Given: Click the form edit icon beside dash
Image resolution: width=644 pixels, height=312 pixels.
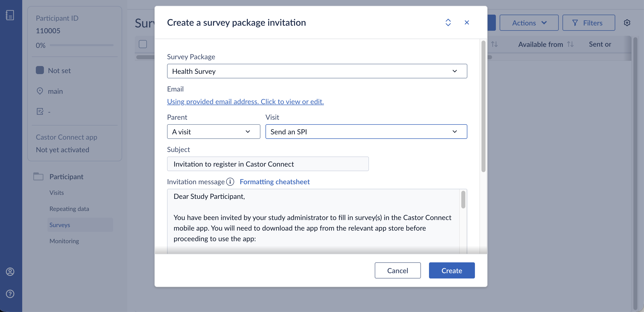Looking at the screenshot, I should pyautogui.click(x=40, y=111).
